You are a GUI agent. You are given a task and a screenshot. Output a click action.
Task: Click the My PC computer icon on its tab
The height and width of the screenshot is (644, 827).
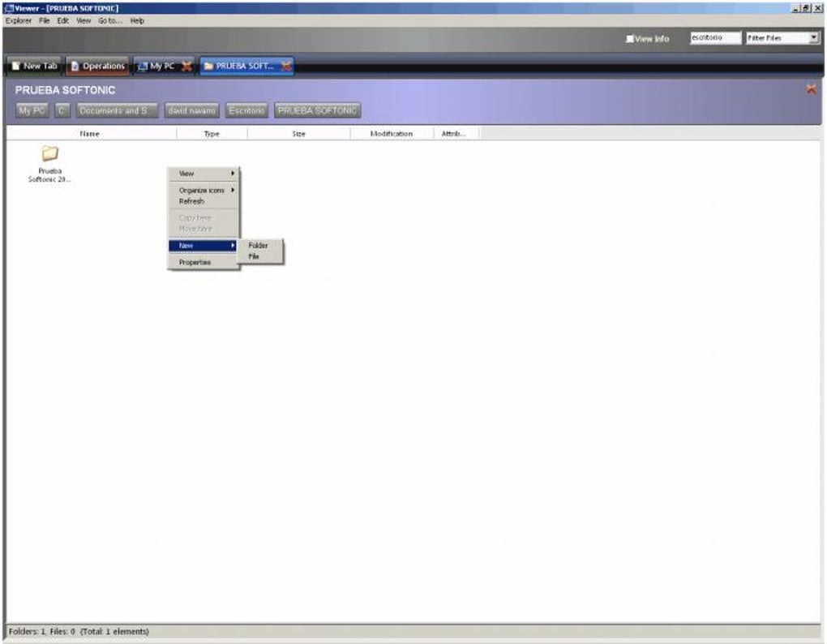coord(142,66)
